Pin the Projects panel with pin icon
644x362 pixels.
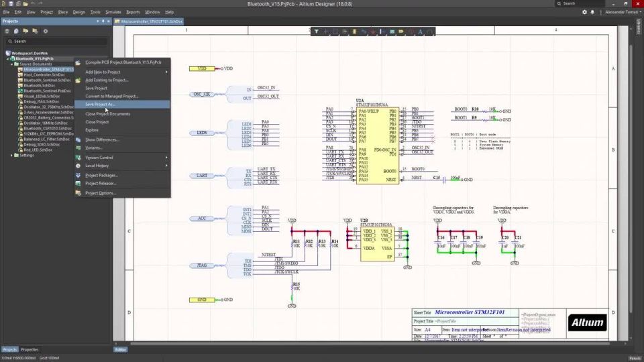pos(103,21)
